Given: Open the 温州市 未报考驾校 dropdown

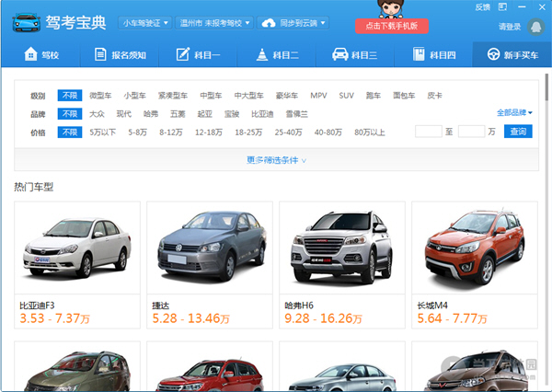Looking at the screenshot, I should pyautogui.click(x=214, y=23).
